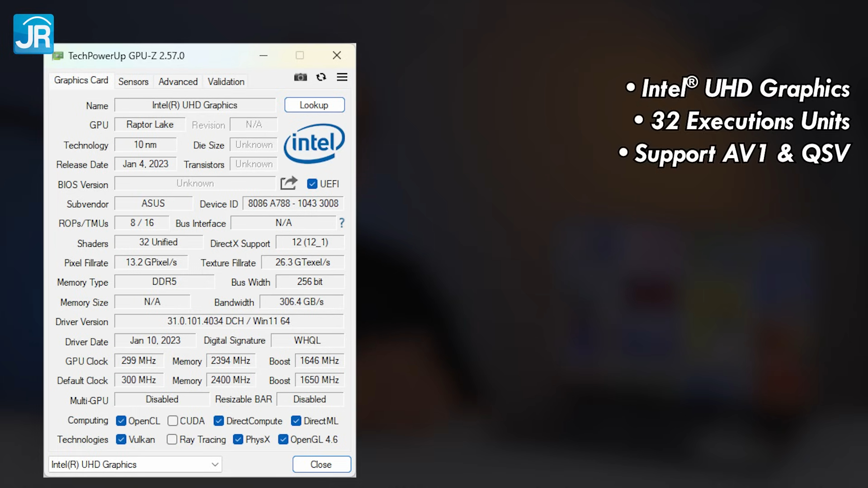The image size is (868, 488).
Task: Select the Validation tab
Action: (226, 81)
